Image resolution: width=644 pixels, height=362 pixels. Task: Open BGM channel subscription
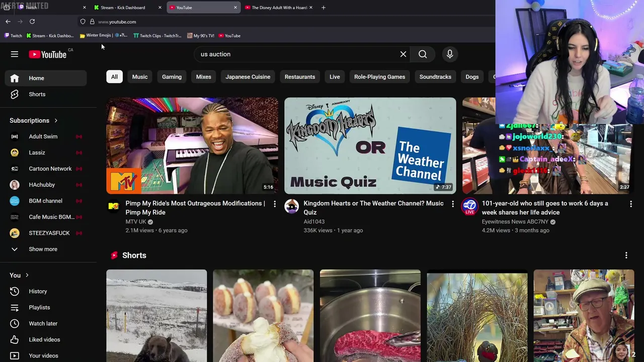(x=46, y=201)
